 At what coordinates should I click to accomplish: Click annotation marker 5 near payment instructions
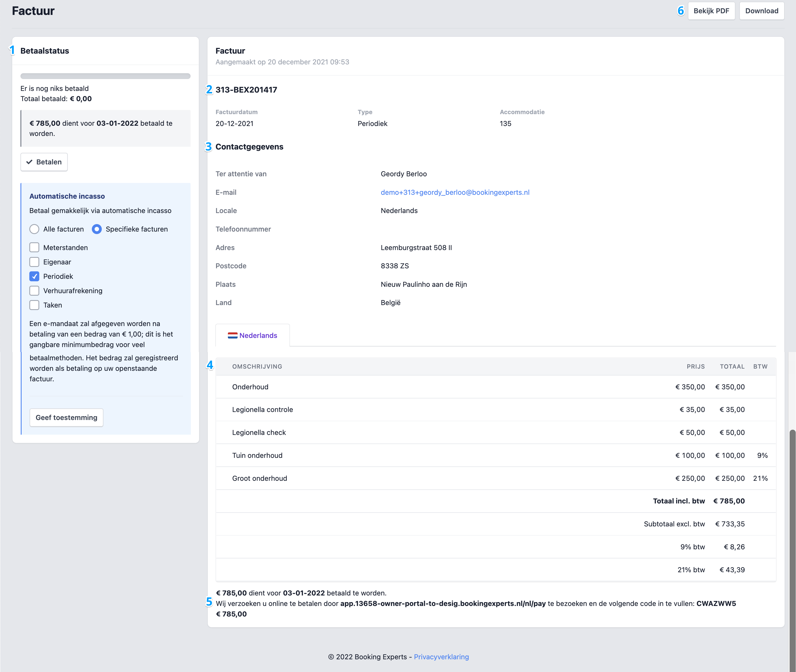(209, 602)
